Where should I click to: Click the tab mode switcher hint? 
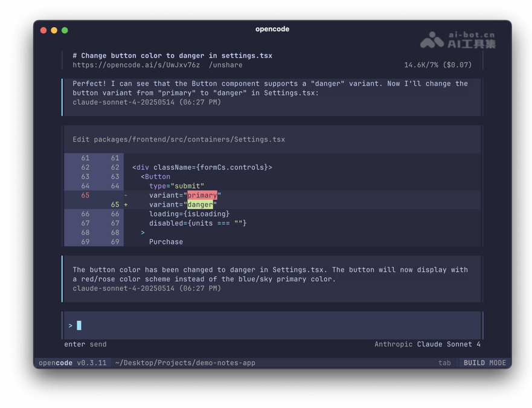pos(445,363)
